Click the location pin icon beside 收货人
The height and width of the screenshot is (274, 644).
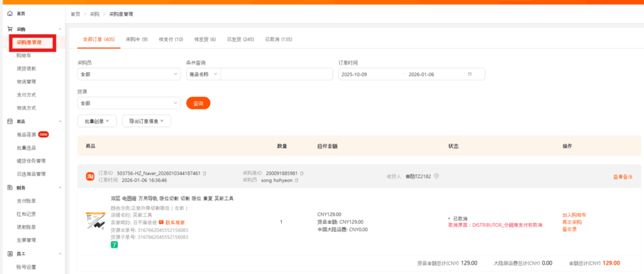click(x=436, y=176)
